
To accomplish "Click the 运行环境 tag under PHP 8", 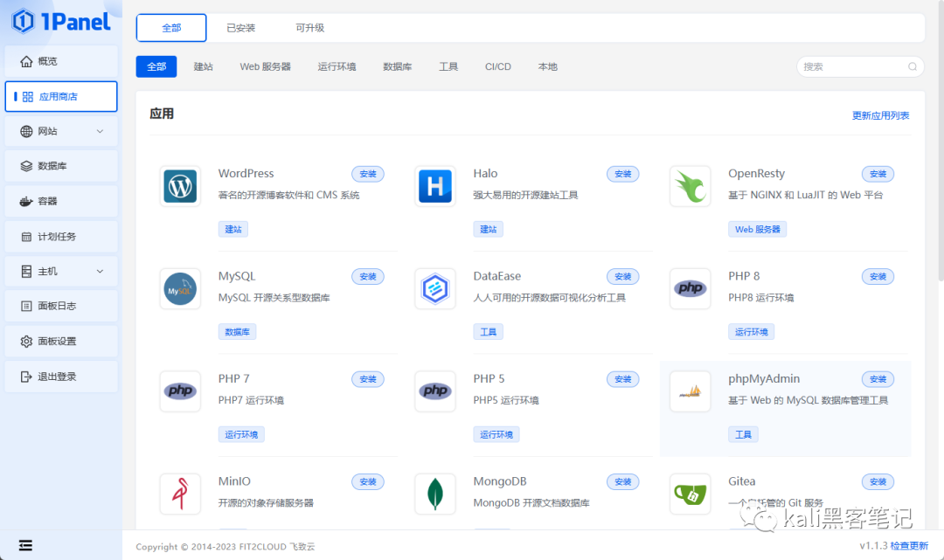I will (x=752, y=332).
